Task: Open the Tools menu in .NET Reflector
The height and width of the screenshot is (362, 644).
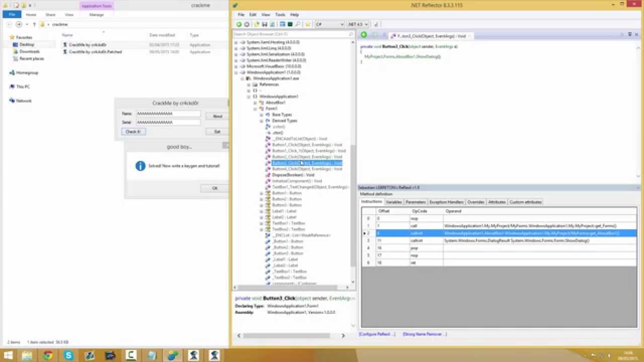Action: coord(280,15)
